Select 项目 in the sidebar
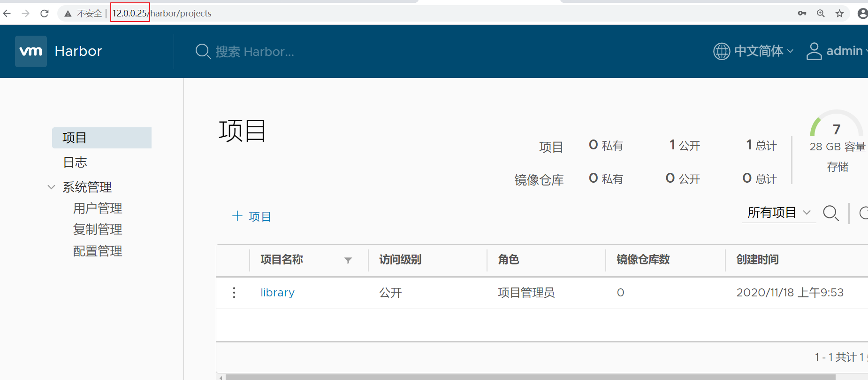 (102, 138)
